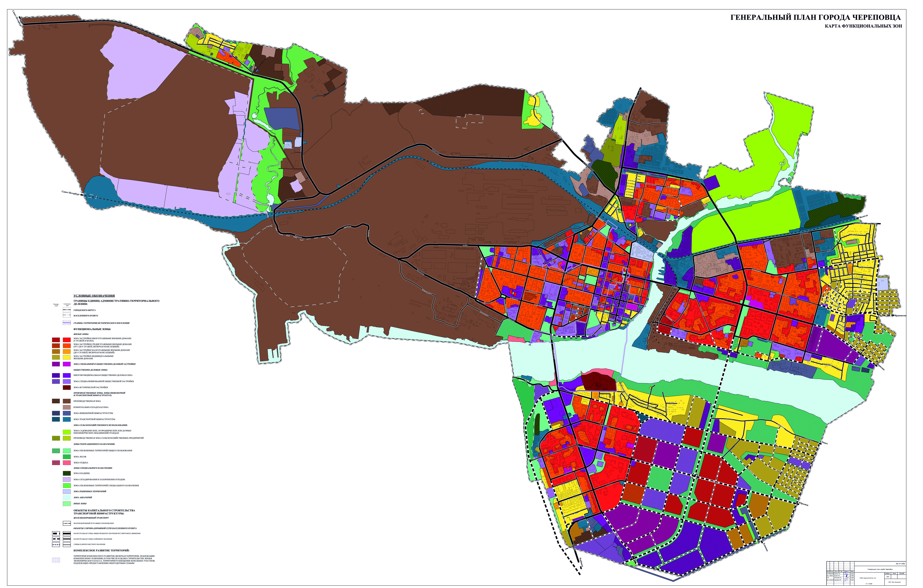Screen dimensions: 923x588
Task: Select hatched violet planned multifunctional business swatch
Action: click(x=56, y=376)
